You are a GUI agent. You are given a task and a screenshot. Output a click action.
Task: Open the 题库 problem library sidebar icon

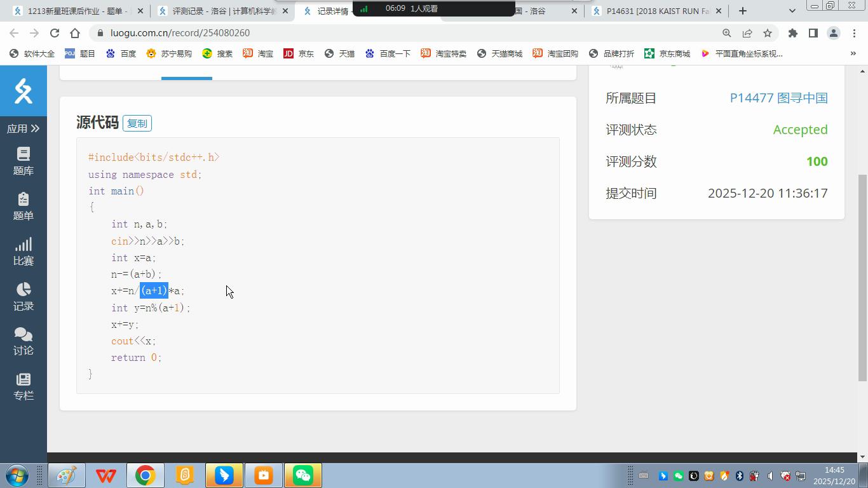24,161
